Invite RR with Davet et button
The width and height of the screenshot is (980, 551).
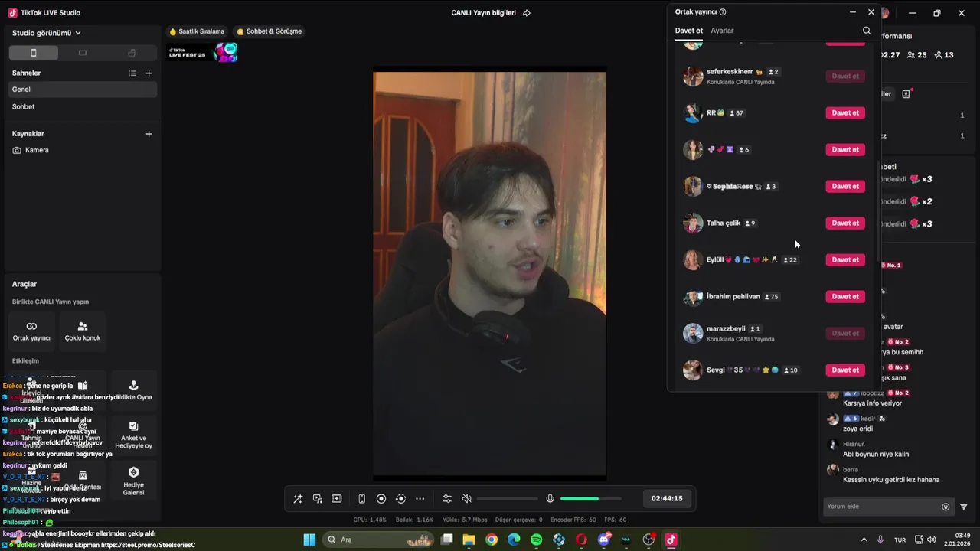point(845,112)
